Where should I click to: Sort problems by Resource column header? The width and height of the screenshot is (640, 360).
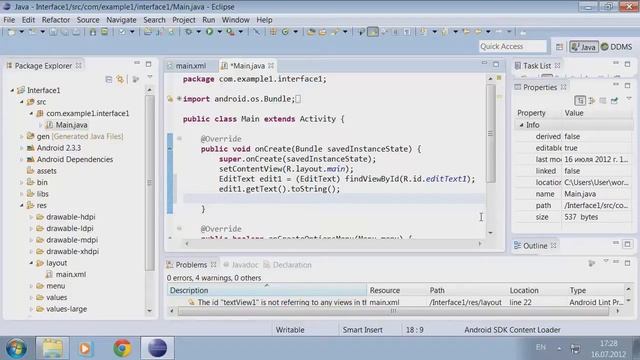(397, 290)
